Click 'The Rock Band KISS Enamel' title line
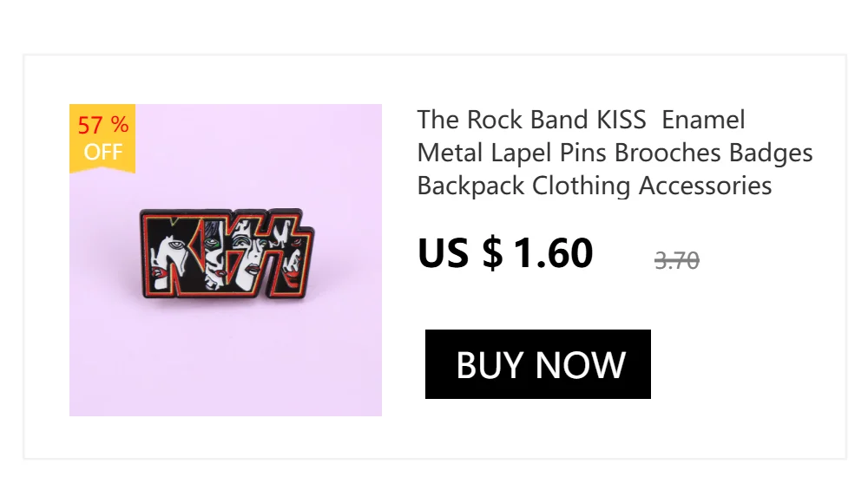Viewport: 868px width, 503px height. click(582, 120)
